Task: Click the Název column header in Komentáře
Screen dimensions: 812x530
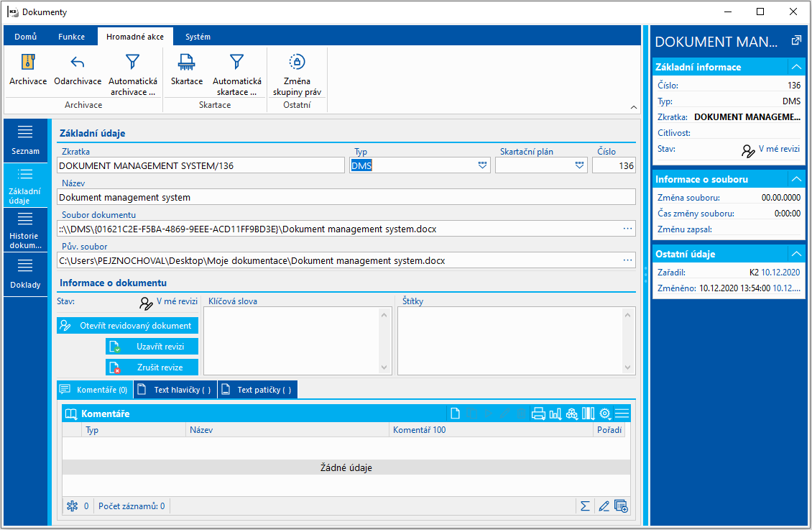Action: click(x=287, y=430)
